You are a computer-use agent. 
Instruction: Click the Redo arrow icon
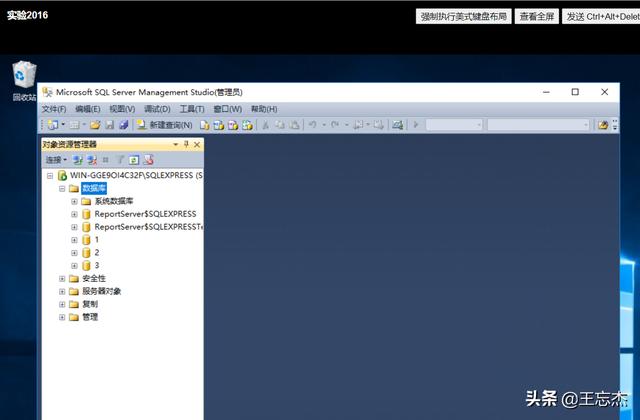[x=335, y=124]
